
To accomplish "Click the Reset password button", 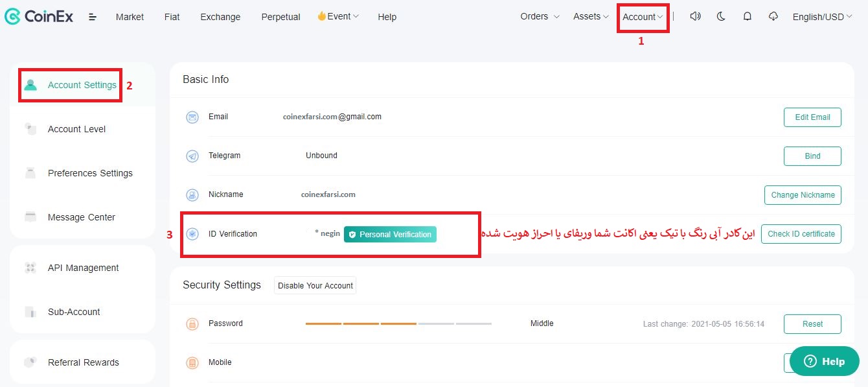I will [812, 324].
